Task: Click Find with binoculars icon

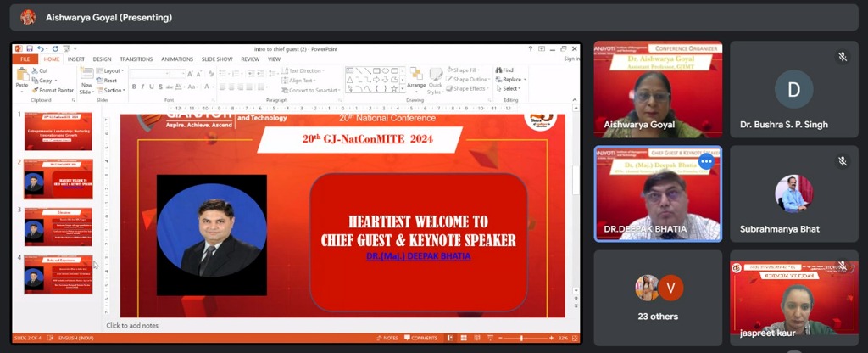Action: pyautogui.click(x=505, y=70)
